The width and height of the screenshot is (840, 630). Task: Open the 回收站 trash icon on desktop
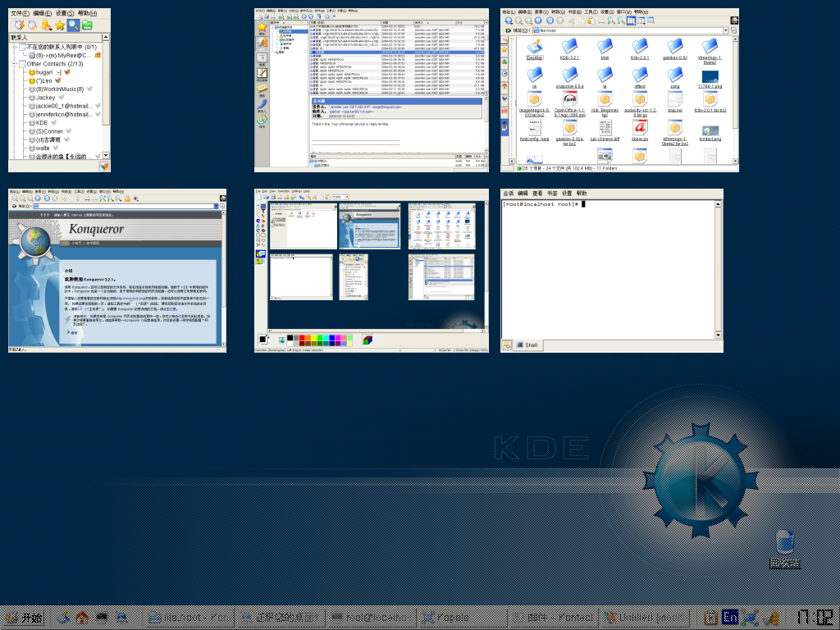tap(785, 549)
